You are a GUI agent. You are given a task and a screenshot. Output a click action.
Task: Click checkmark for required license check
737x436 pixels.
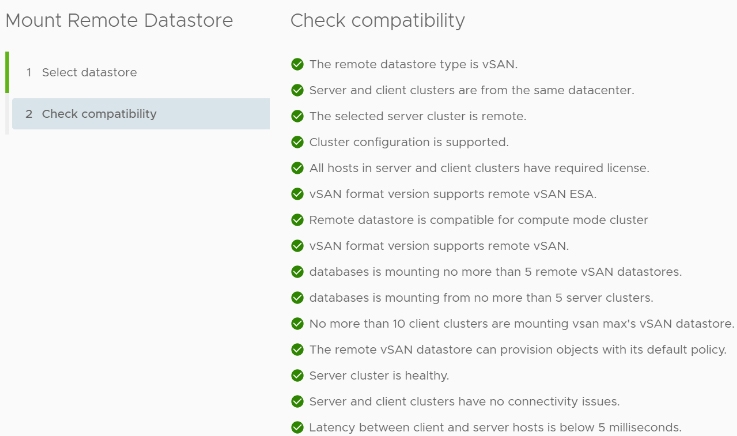(297, 168)
